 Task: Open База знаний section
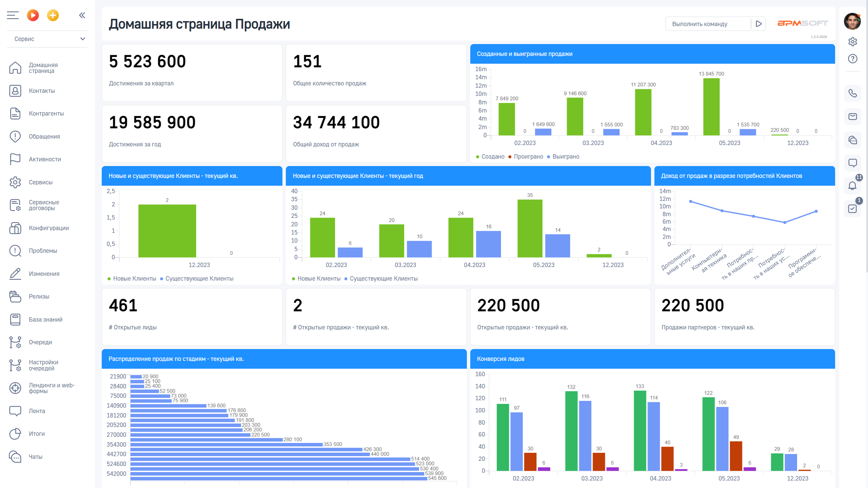45,320
